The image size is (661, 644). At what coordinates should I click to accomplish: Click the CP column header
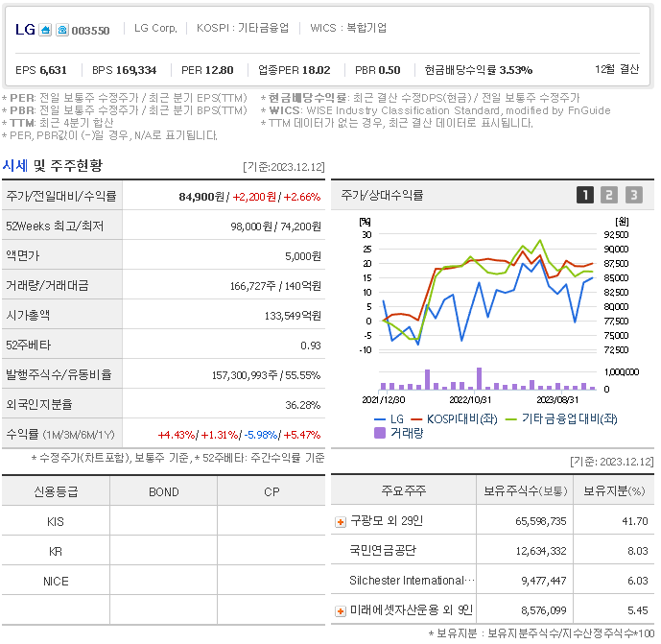(271, 491)
